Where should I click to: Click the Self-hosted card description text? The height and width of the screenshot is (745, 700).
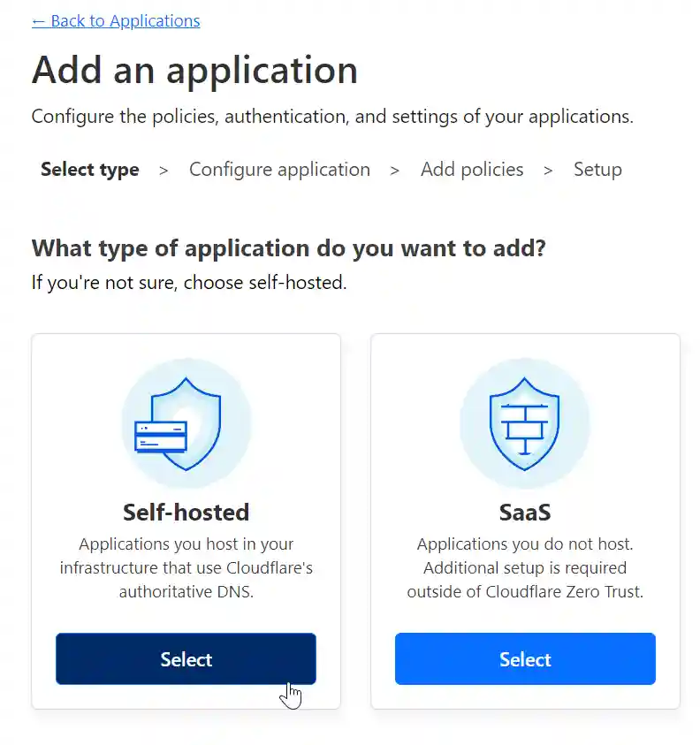[x=186, y=567]
